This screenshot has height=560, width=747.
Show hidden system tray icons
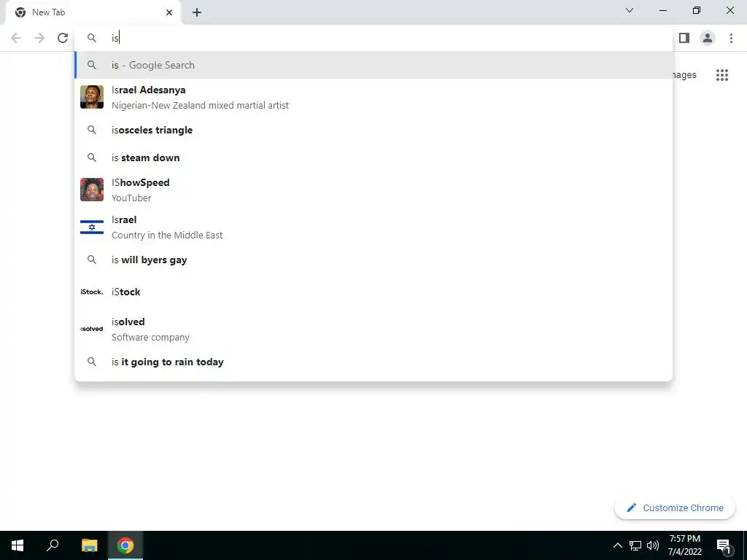617,545
